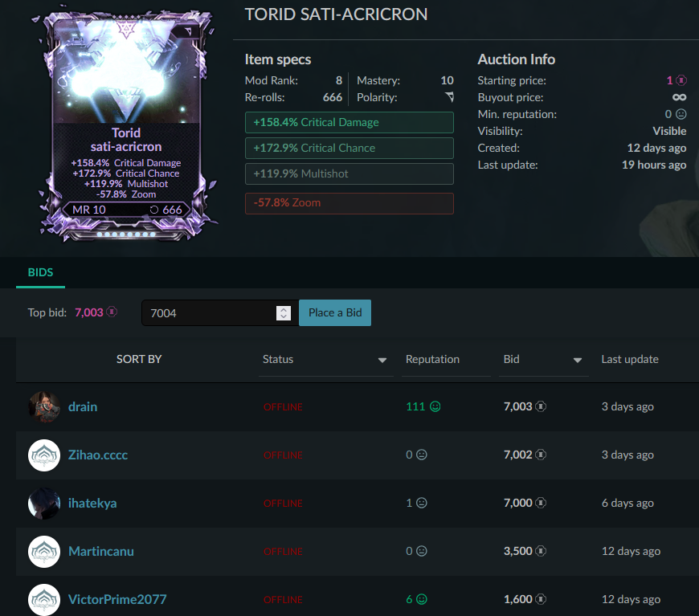Click drain's OFFLINE status text
Viewport: 699px width, 616px height.
(x=283, y=407)
